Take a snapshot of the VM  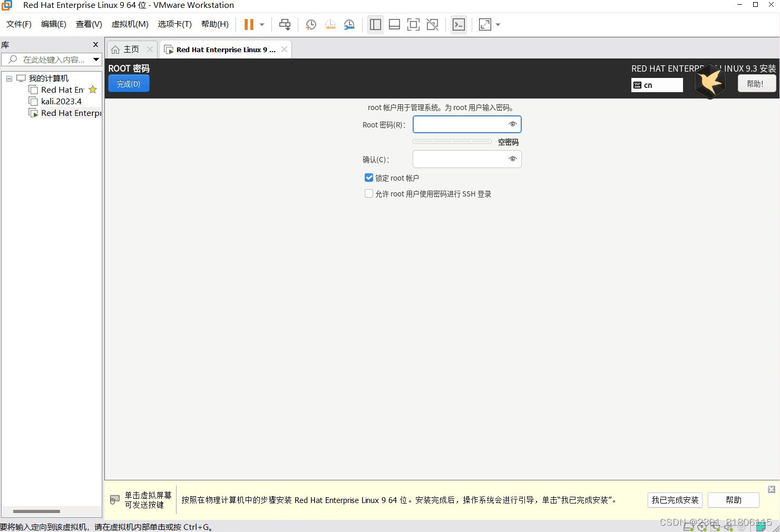tap(311, 24)
